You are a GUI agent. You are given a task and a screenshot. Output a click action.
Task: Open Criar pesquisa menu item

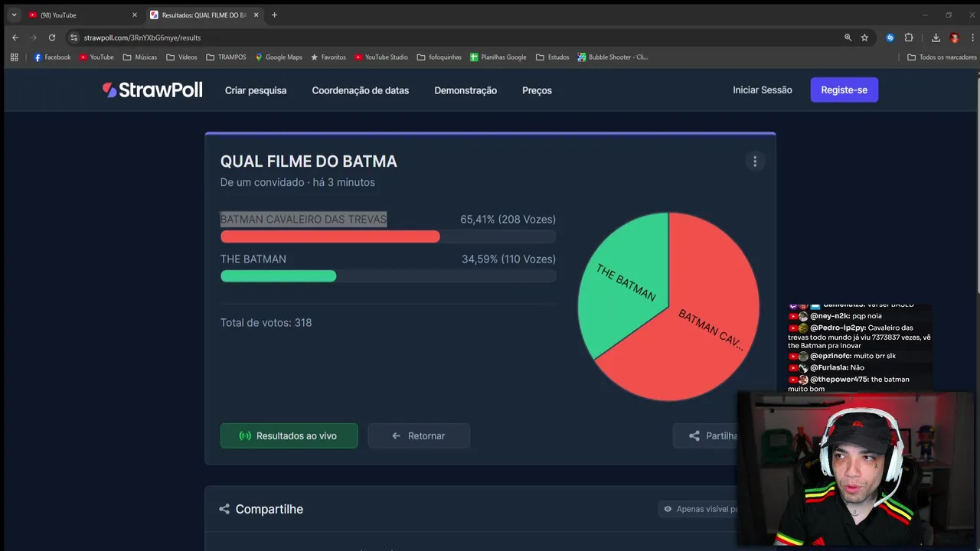(x=256, y=90)
